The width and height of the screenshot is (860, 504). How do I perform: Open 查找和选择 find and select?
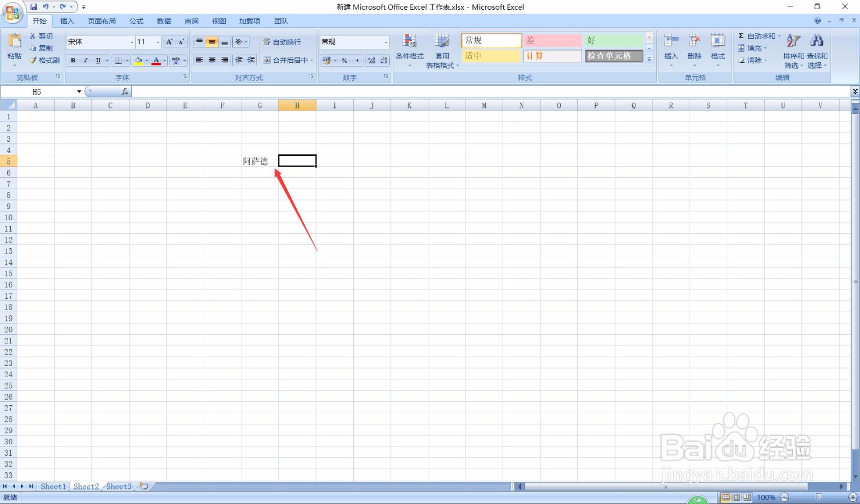click(817, 51)
